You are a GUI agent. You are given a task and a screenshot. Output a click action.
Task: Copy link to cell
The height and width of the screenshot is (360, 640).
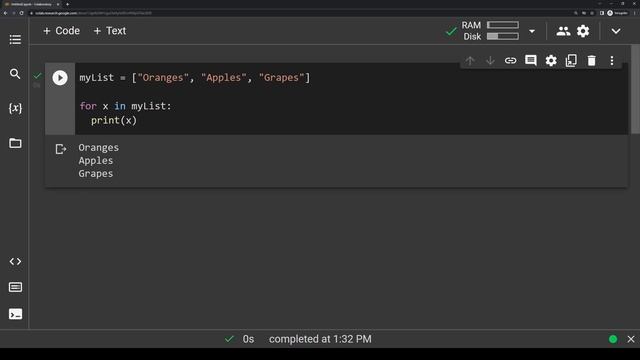[510, 61]
